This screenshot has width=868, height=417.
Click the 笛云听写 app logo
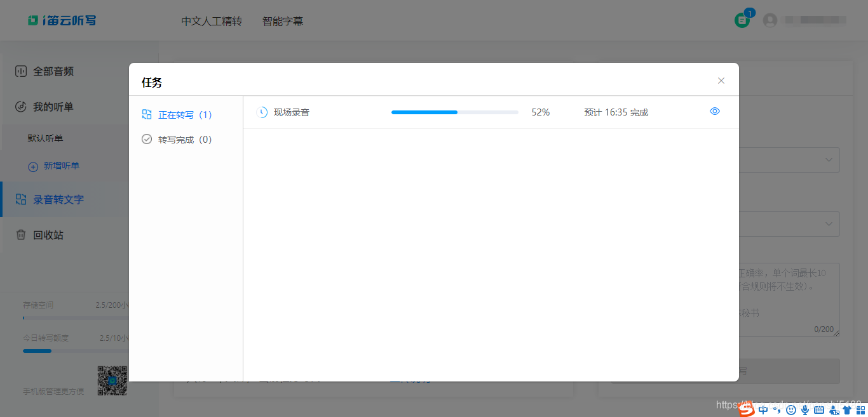pyautogui.click(x=62, y=20)
